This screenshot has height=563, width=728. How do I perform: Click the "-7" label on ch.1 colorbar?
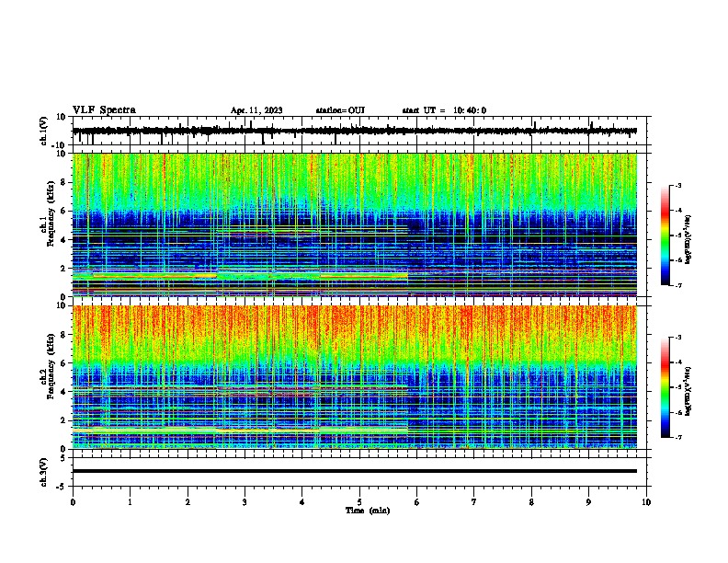(678, 285)
